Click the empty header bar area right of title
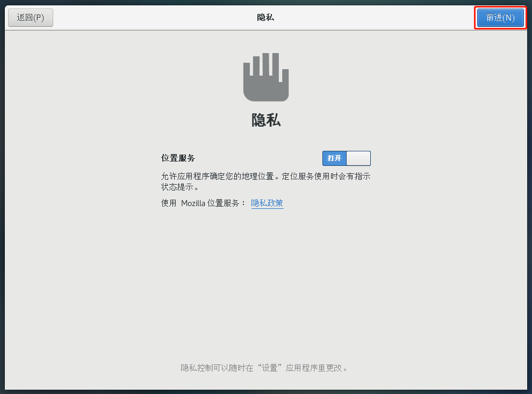 [376, 18]
